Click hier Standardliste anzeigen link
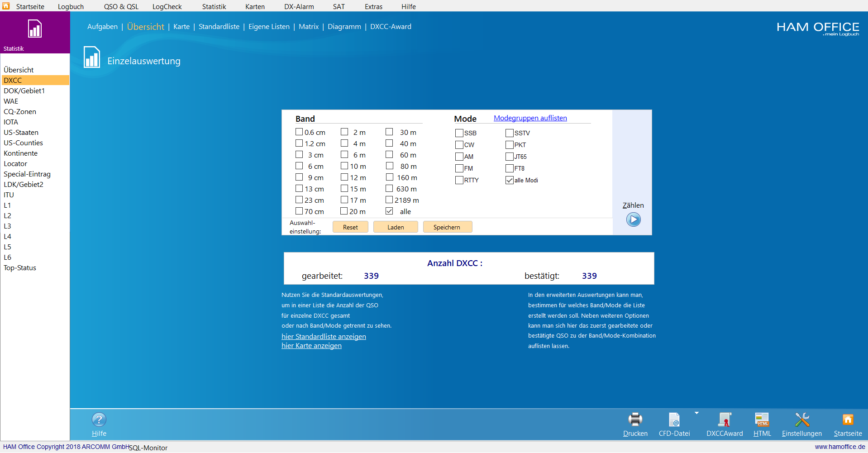Screen dimensions: 868x453 point(324,337)
